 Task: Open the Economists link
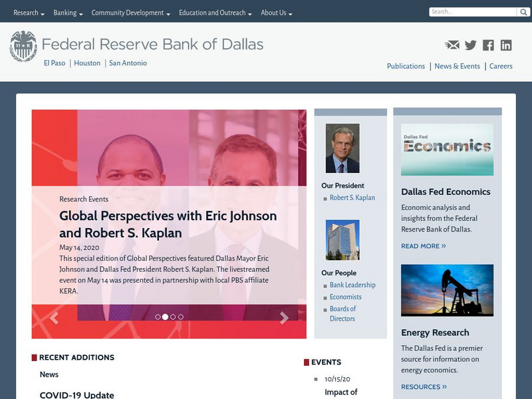(345, 297)
